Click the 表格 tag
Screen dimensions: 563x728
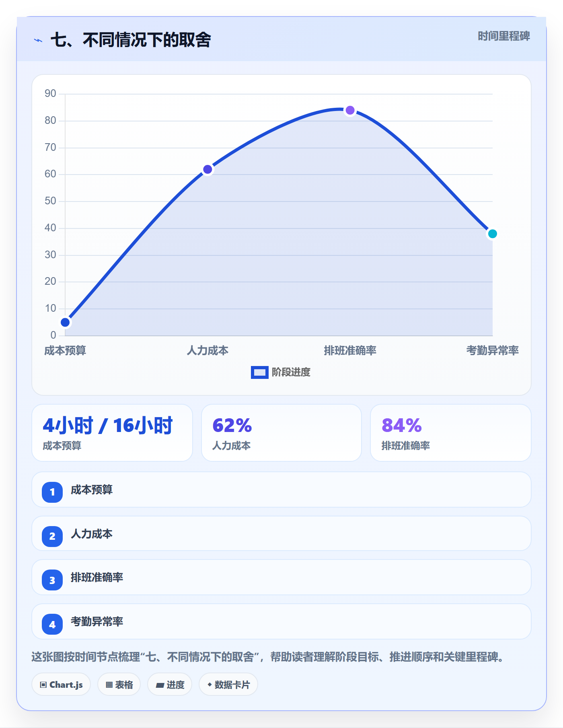coord(119,685)
